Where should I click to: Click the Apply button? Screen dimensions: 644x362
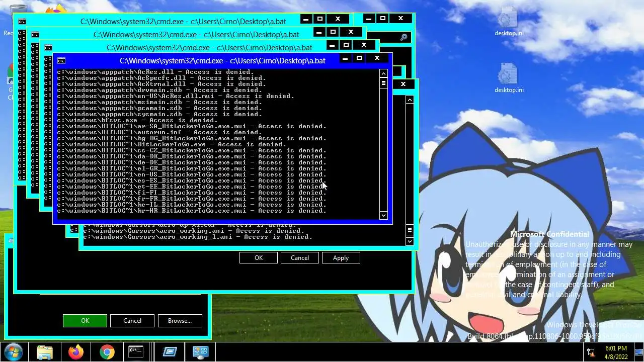click(341, 257)
